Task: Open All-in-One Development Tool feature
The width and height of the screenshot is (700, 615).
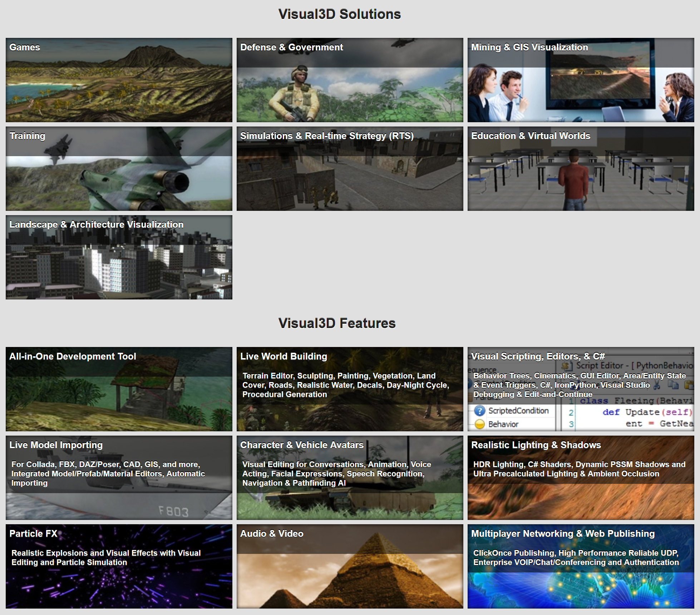Action: pyautogui.click(x=119, y=389)
